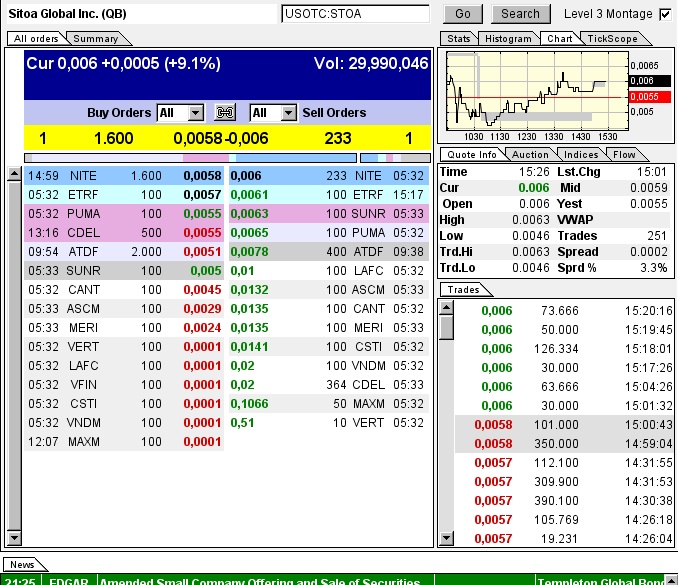This screenshot has width=678, height=585.
Task: Click the intraday price chart
Action: 537,91
